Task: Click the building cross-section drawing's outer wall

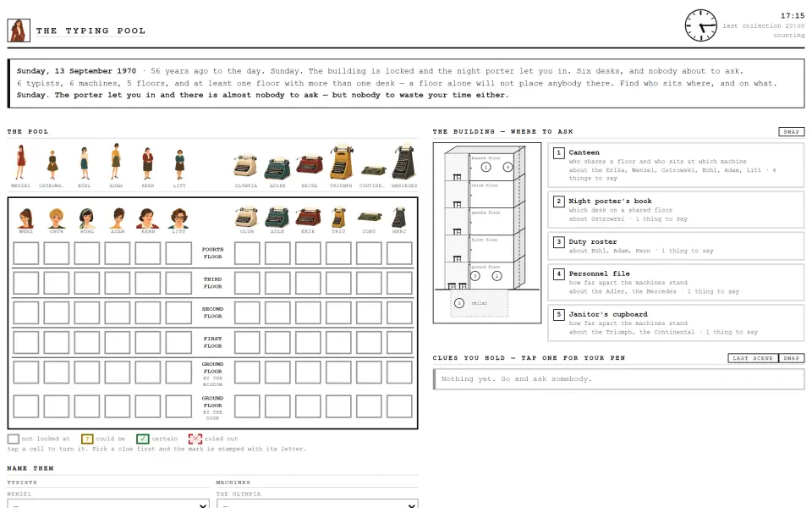Action: (487, 233)
